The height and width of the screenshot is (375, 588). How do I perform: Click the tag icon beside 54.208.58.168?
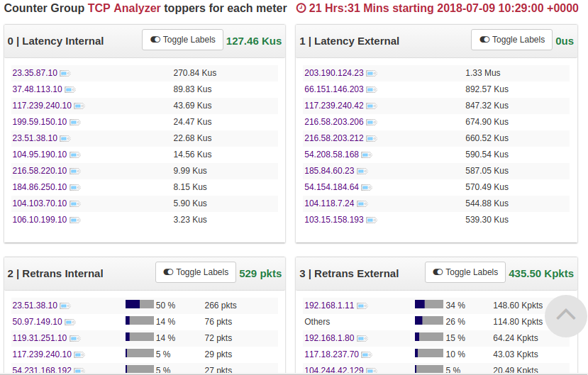366,155
